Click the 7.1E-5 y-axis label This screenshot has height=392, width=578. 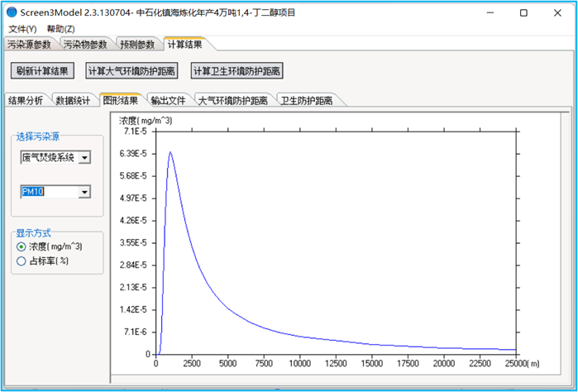pos(136,131)
